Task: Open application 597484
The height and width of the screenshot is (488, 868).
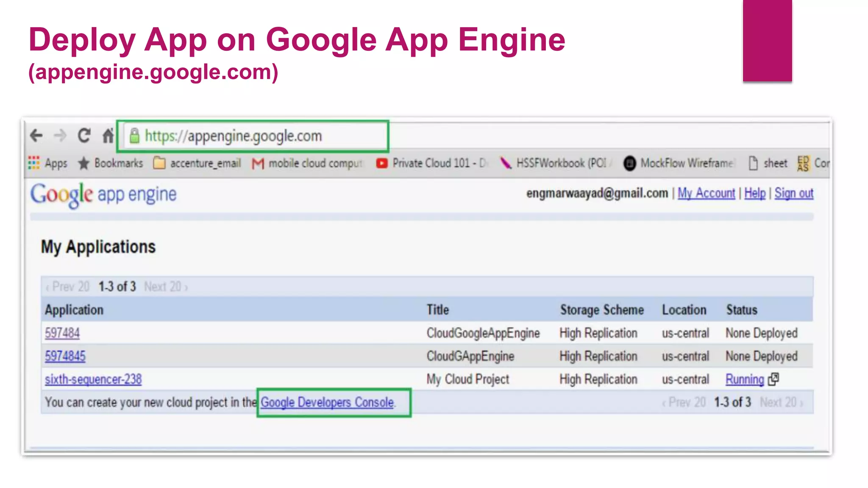Action: 62,333
